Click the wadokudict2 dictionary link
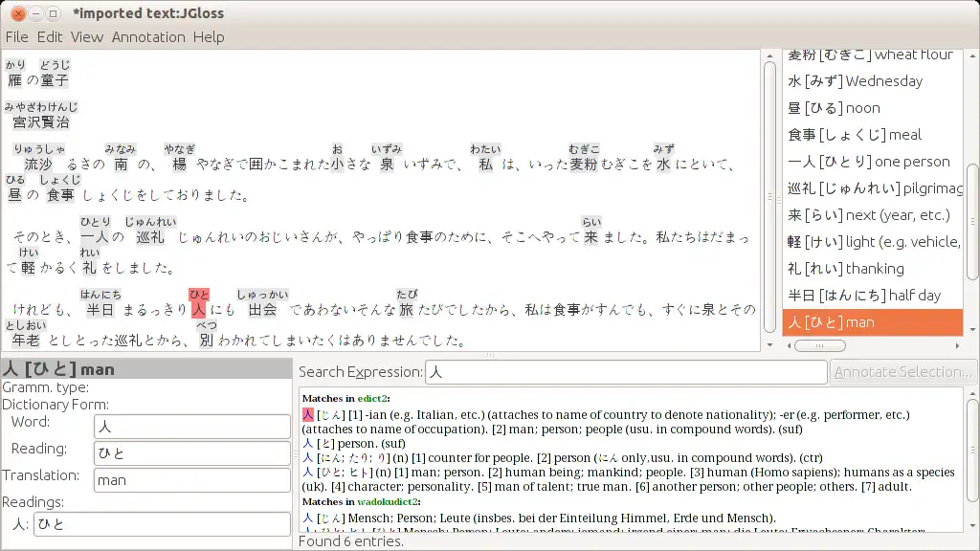This screenshot has width=980, height=551. coord(388,501)
